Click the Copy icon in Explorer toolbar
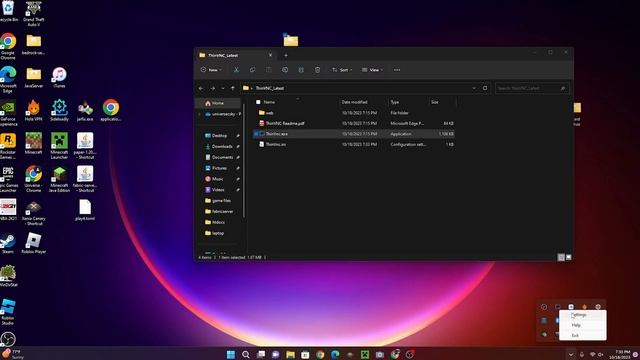The width and height of the screenshot is (640, 360). (x=252, y=70)
